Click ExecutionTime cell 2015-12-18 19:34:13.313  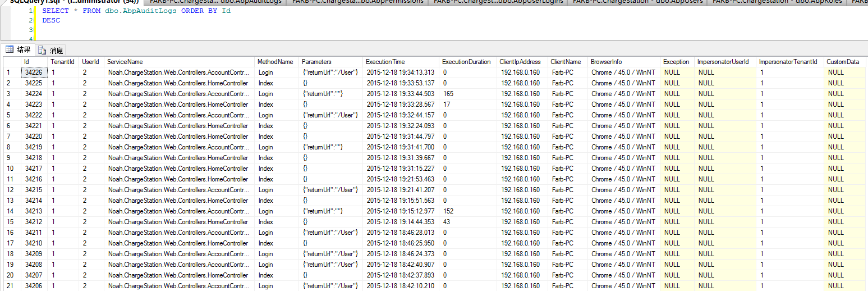(401, 72)
